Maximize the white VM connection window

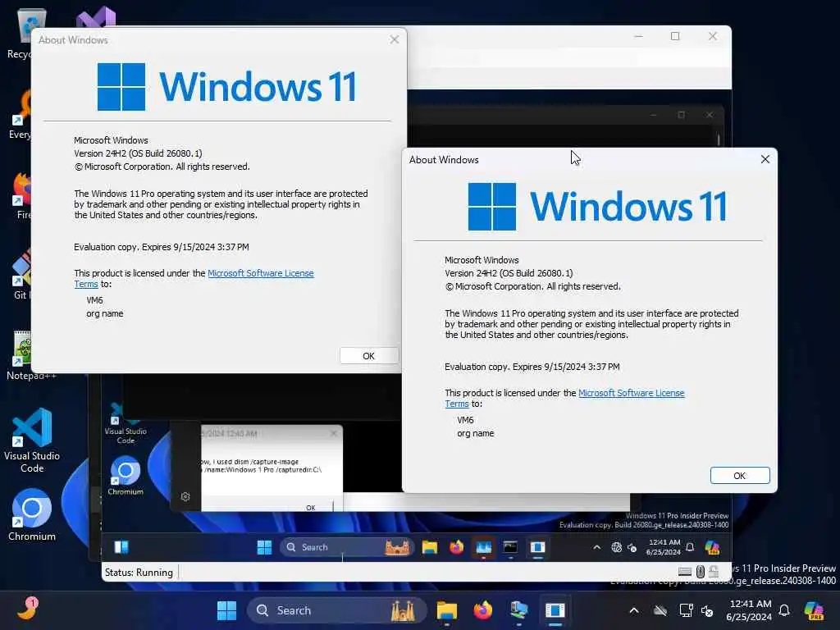coord(675,36)
